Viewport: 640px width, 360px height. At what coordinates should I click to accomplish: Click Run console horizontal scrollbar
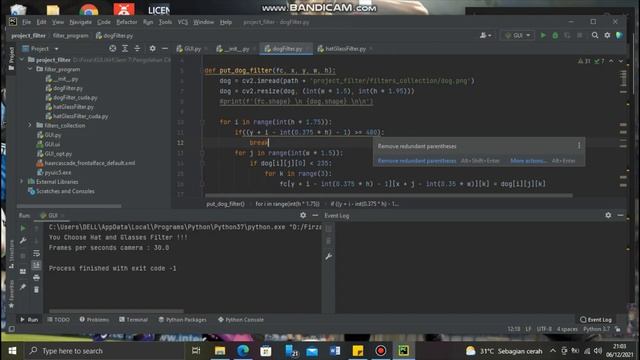click(x=116, y=311)
